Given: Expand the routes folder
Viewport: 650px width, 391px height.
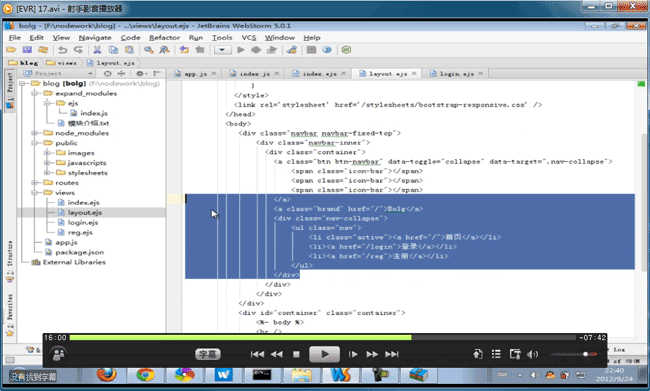Looking at the screenshot, I should coord(35,183).
